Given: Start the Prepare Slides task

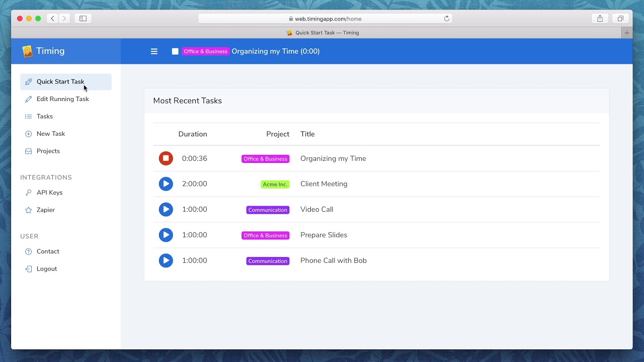Looking at the screenshot, I should point(166,235).
